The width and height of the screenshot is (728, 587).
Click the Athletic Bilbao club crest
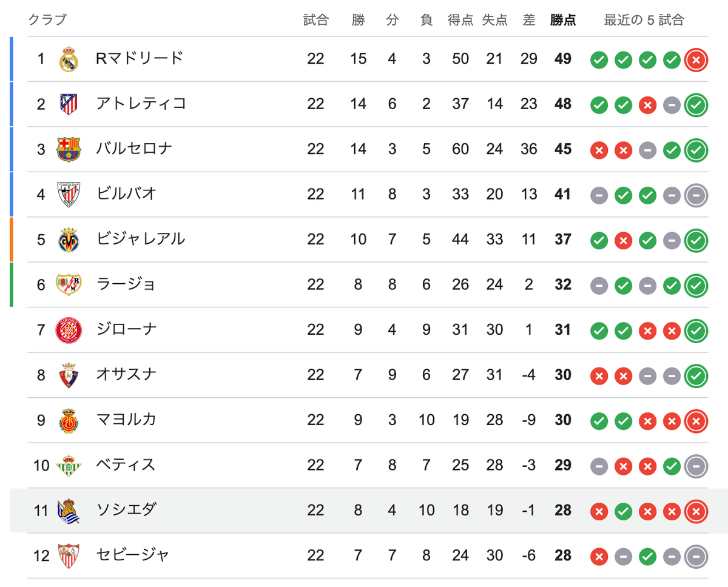click(x=69, y=194)
